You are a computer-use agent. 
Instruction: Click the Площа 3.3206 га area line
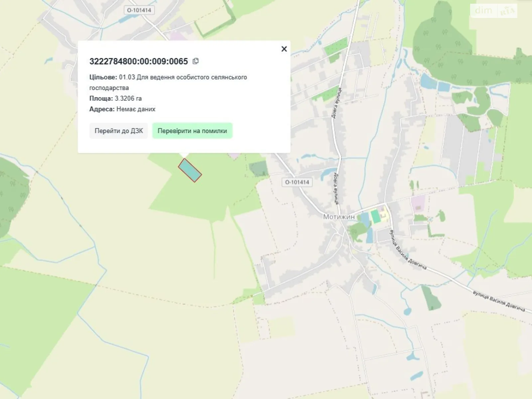click(x=115, y=98)
